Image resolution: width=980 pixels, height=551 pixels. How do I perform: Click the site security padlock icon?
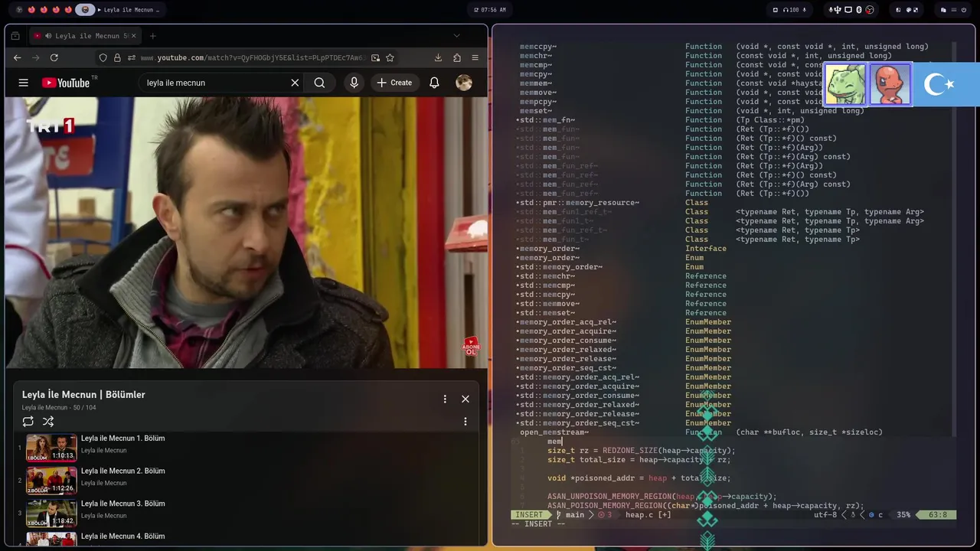coord(117,57)
